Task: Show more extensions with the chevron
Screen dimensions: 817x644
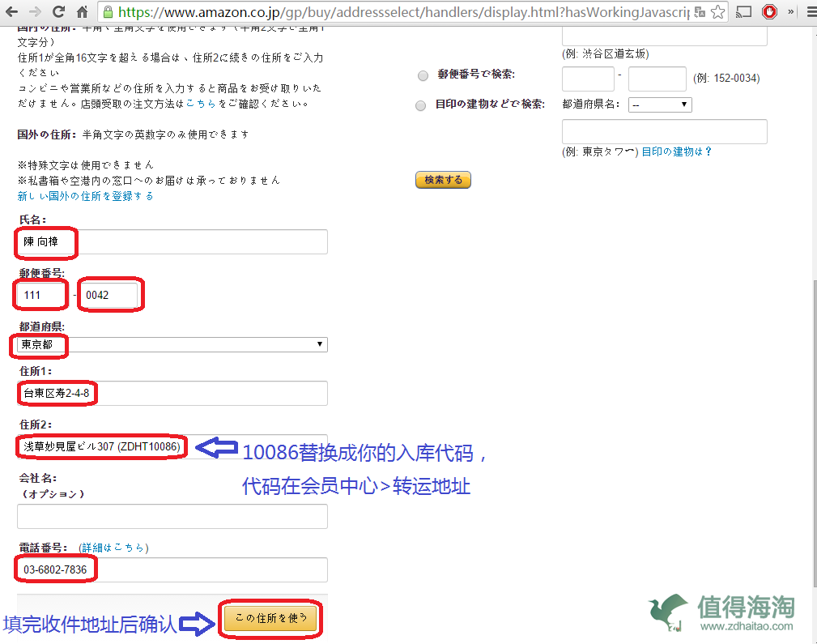Action: pos(790,11)
